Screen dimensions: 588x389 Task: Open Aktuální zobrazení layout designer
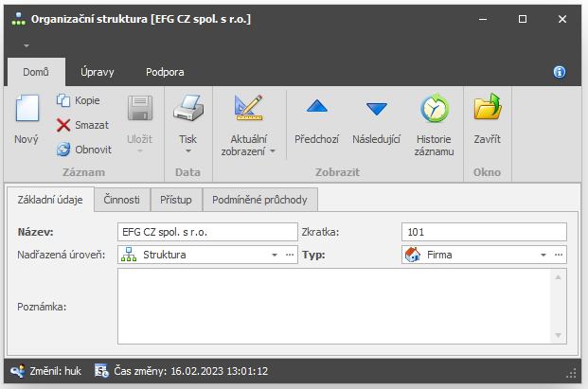click(x=248, y=108)
